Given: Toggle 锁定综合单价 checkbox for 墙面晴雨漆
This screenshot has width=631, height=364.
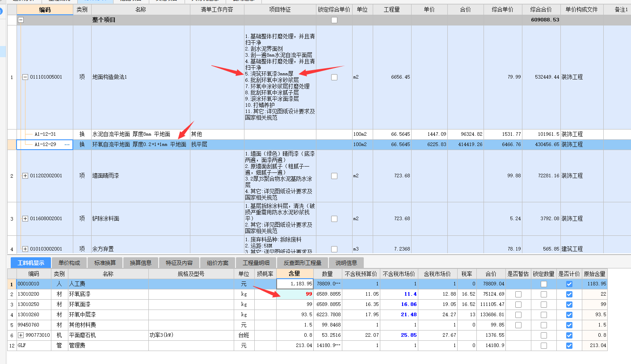Looking at the screenshot, I should (334, 176).
